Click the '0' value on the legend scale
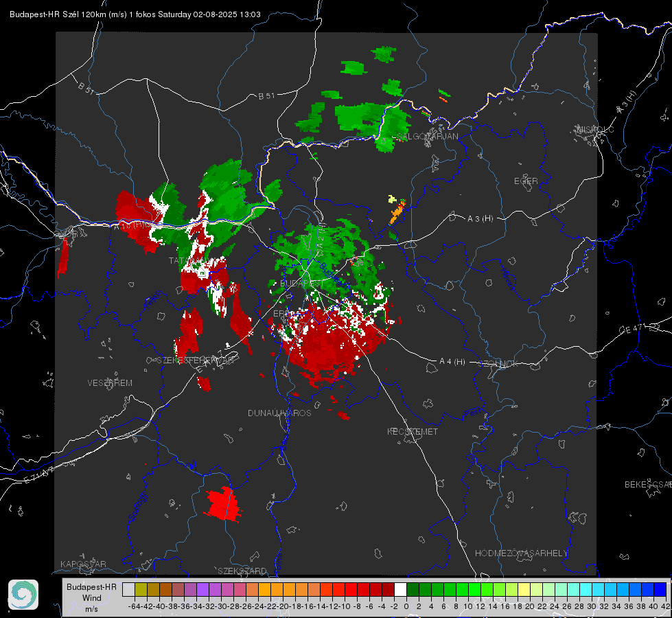672x618 pixels. coord(406,606)
